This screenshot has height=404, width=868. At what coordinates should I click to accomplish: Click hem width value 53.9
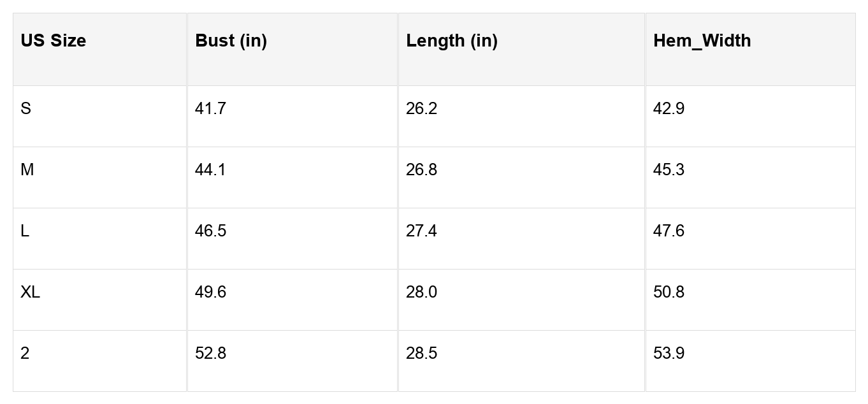(x=669, y=354)
